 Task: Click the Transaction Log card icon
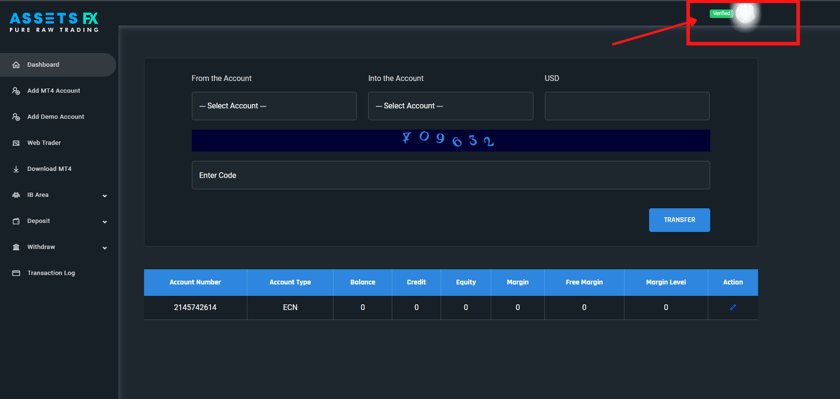(16, 273)
